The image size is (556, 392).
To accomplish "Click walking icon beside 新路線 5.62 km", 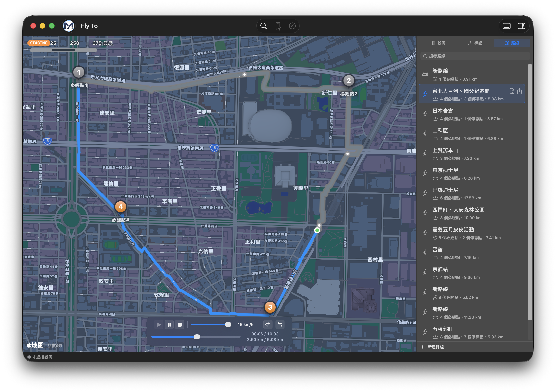I will point(425,292).
